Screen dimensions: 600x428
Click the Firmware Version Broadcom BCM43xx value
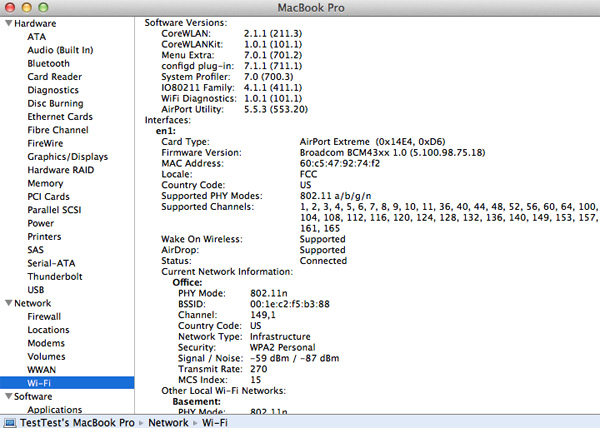(x=392, y=153)
